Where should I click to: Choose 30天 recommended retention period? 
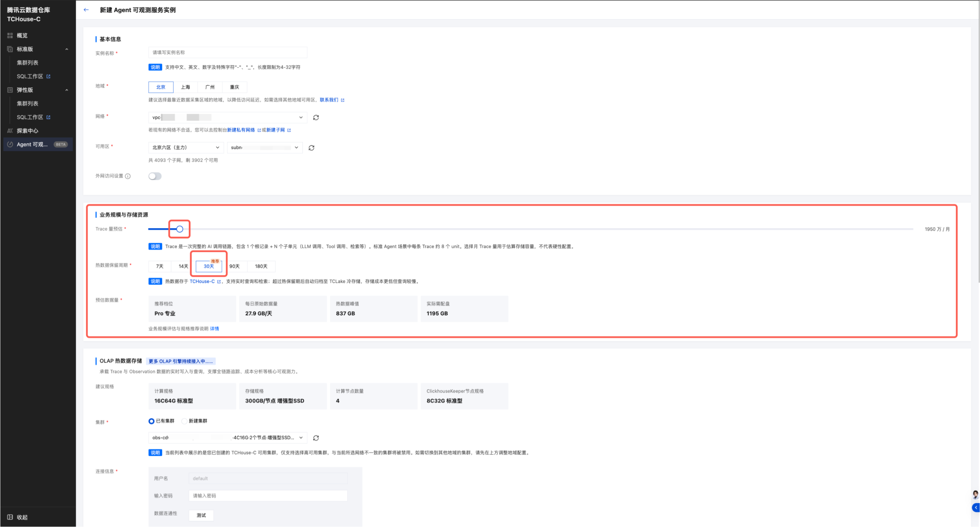[209, 266]
